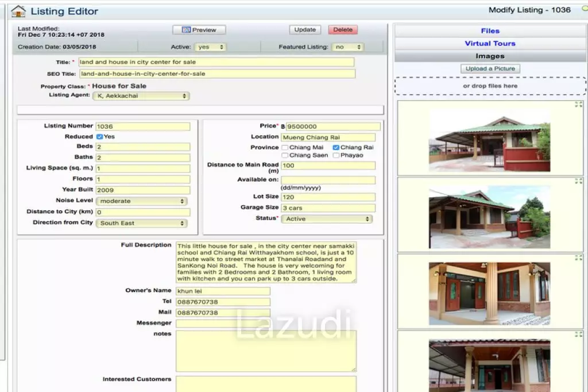Click the Mail input field
Screen dimensions: 588x392
[x=223, y=313]
